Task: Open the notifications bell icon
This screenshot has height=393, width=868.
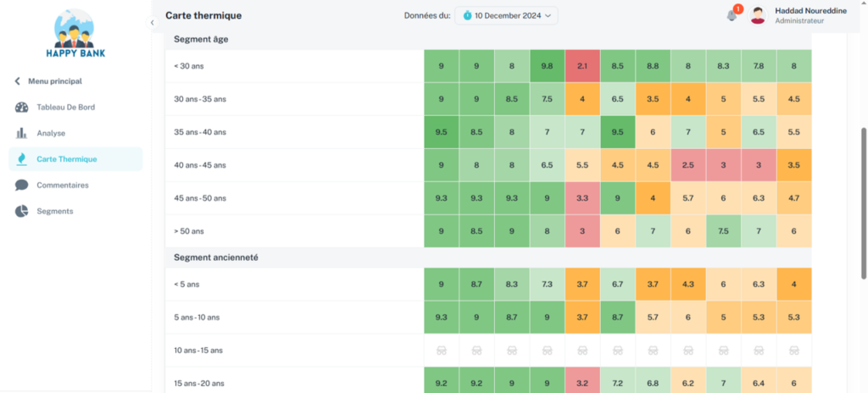Action: (x=732, y=15)
